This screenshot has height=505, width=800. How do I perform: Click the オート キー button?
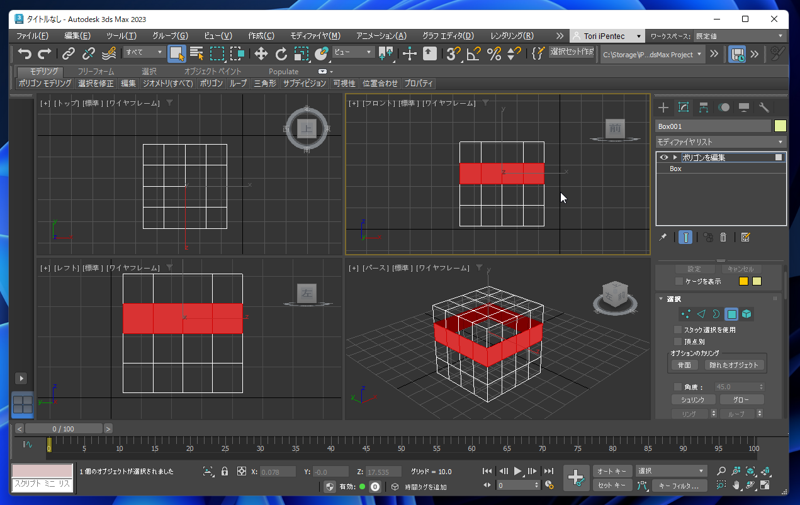611,471
